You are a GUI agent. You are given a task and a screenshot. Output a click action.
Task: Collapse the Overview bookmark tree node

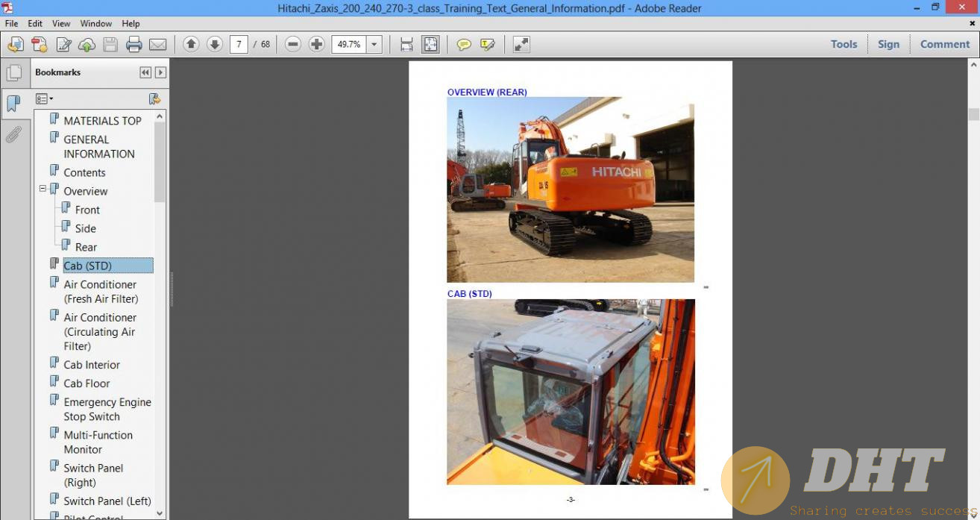[43, 189]
